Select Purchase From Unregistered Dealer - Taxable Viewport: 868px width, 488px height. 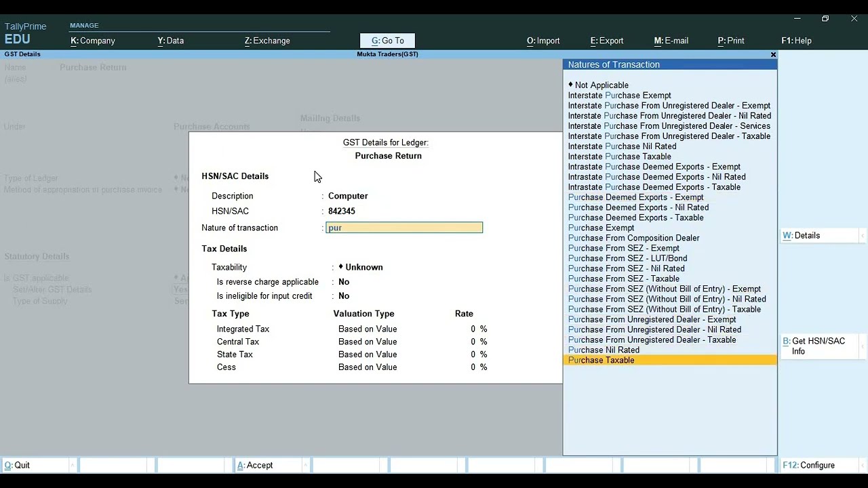coord(670,340)
